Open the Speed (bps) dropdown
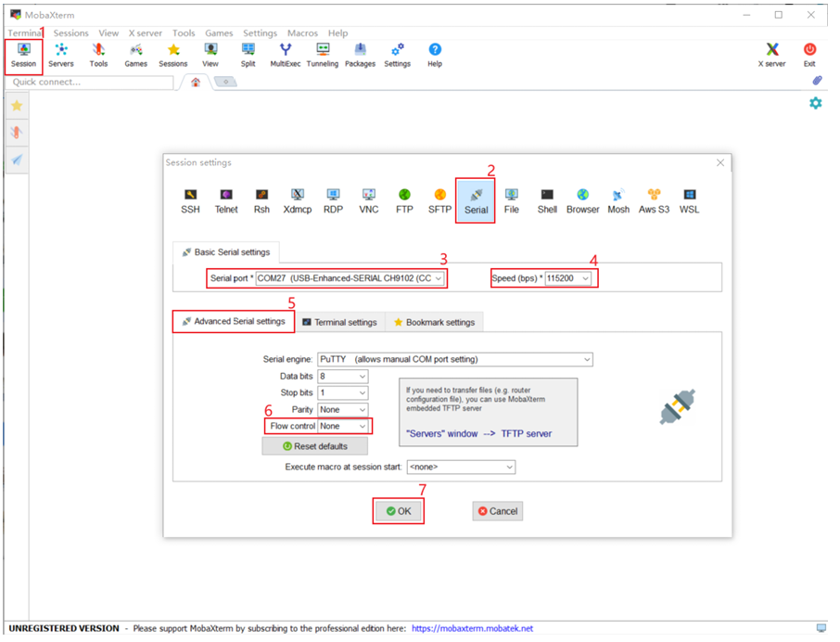Viewport: 840px width, 642px height. point(568,278)
